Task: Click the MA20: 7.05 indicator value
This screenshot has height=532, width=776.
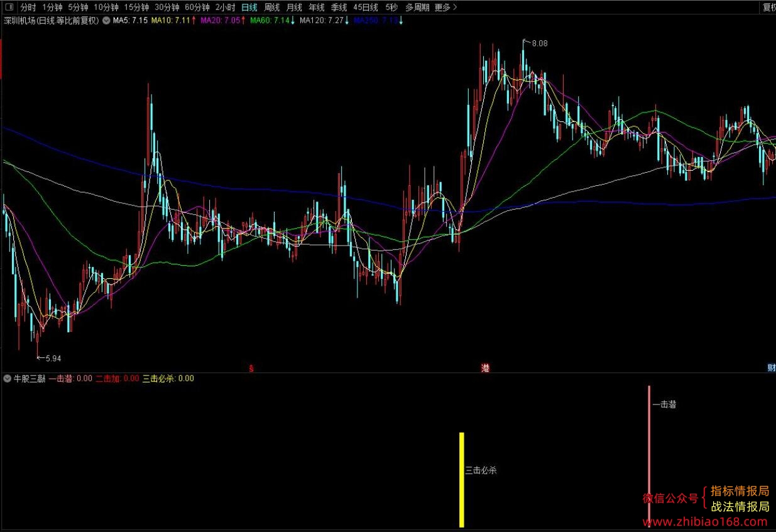Action: click(x=223, y=21)
